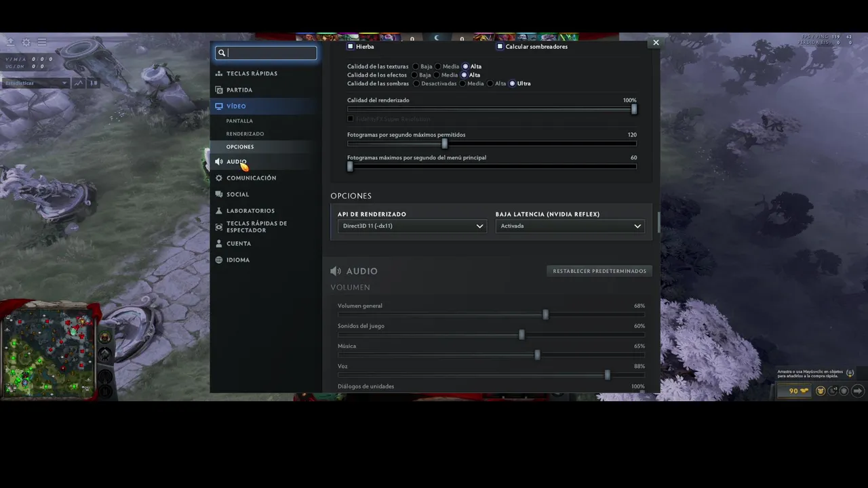This screenshot has height=488, width=868.
Task: Open the game settings gear icon in the HUD
Action: point(26,41)
